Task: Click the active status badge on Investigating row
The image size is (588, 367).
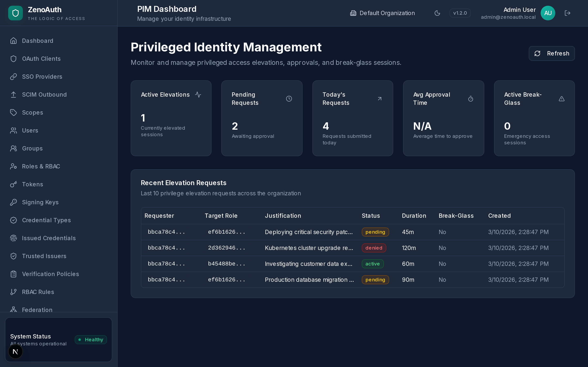Action: pyautogui.click(x=372, y=264)
